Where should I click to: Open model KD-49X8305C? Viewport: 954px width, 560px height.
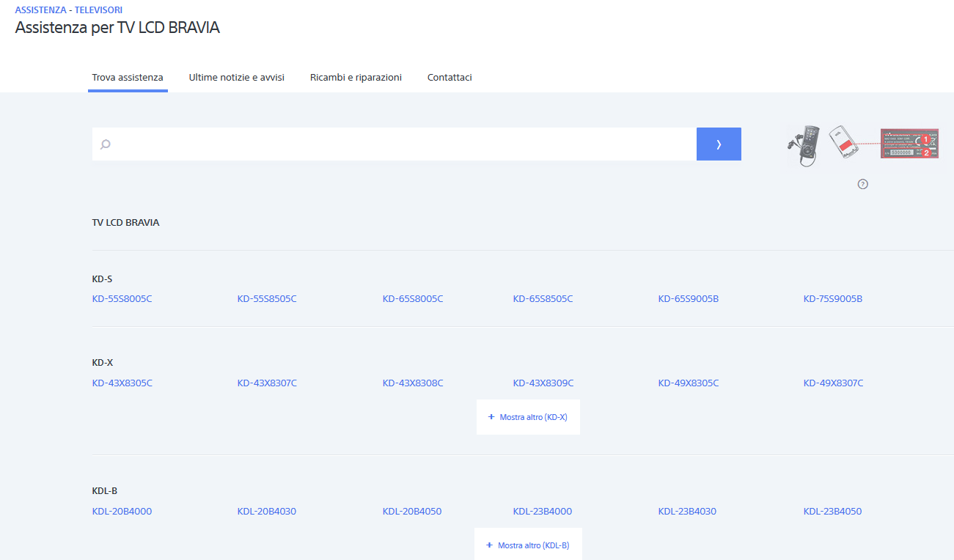[689, 383]
